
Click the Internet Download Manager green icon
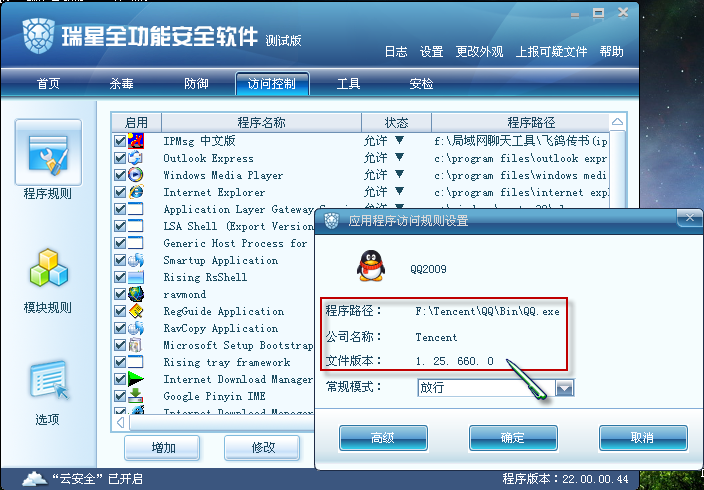click(136, 379)
